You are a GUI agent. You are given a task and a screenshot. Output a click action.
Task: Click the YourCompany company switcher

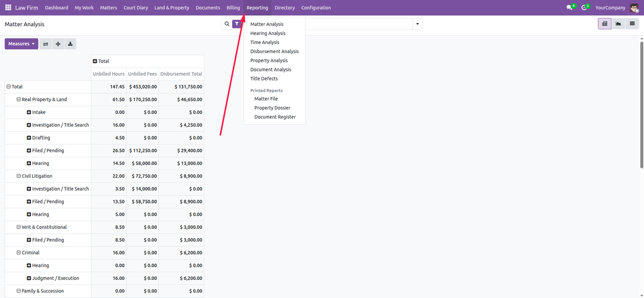610,8
